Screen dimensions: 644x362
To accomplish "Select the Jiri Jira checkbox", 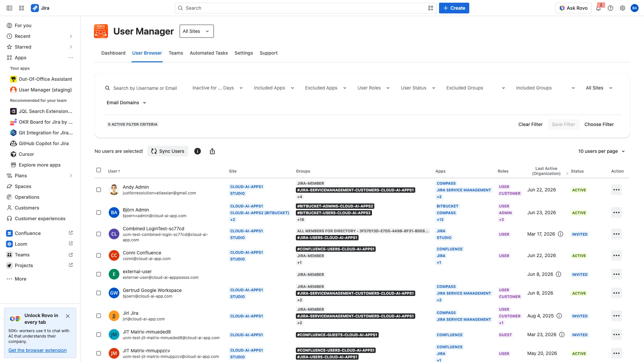I will click(x=99, y=316).
